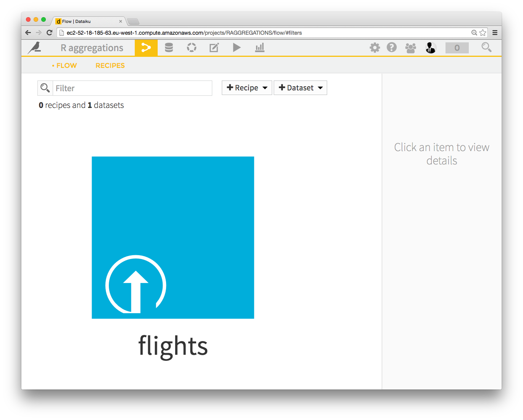This screenshot has height=420, width=523.
Task: Open the Analyses circular icon
Action: pos(191,48)
